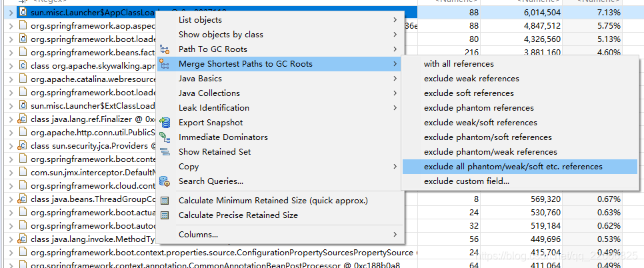Click the percentage cell 0.62%
Screen dimensions: 644x268
tap(607, 226)
